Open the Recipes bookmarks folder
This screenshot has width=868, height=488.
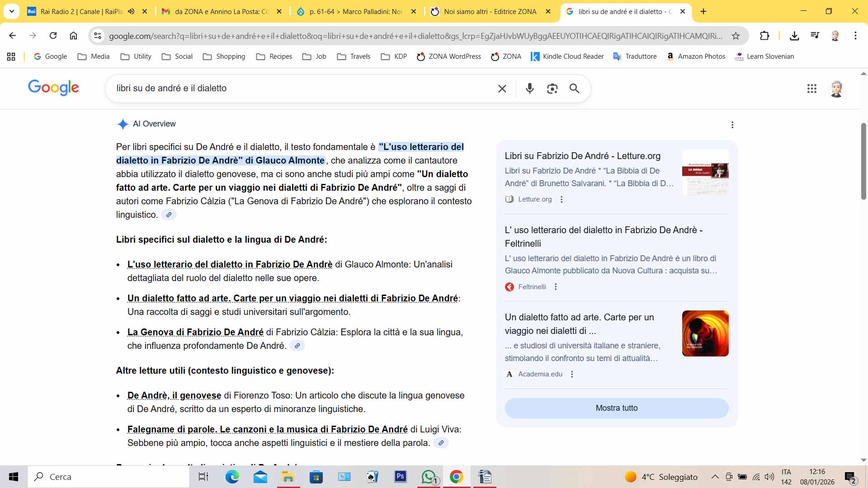coord(274,56)
